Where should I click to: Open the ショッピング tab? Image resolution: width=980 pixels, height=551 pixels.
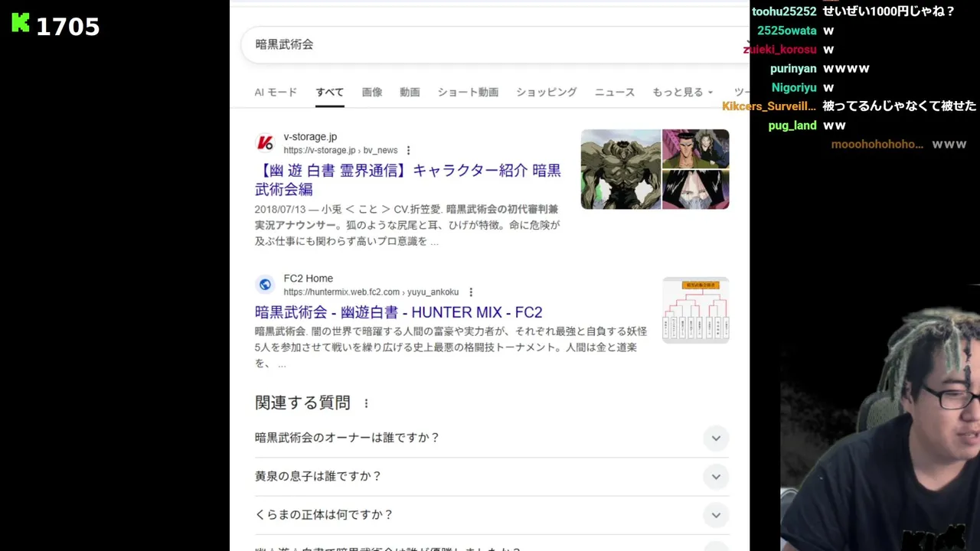click(x=547, y=92)
